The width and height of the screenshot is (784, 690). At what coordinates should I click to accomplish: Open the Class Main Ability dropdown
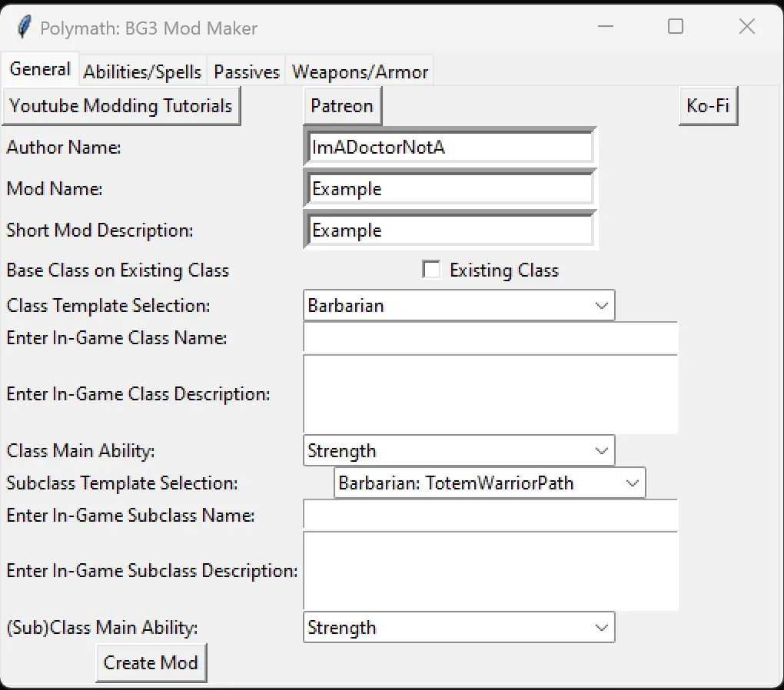459,450
